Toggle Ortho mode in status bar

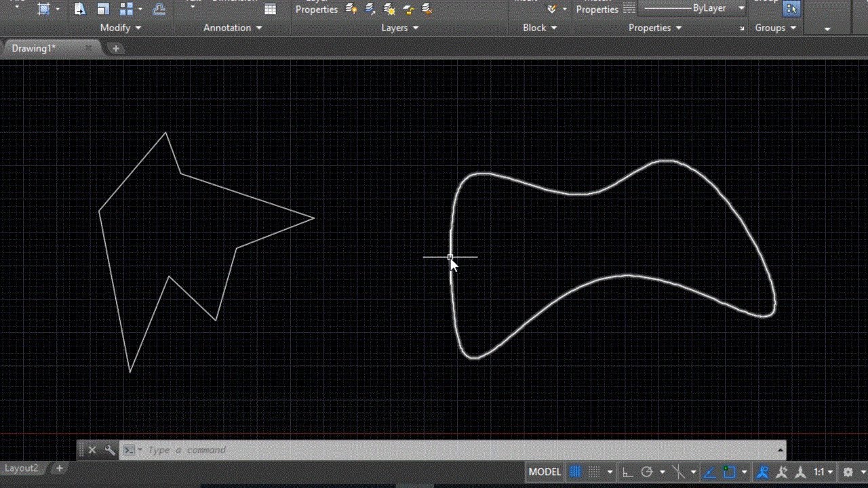click(x=628, y=472)
